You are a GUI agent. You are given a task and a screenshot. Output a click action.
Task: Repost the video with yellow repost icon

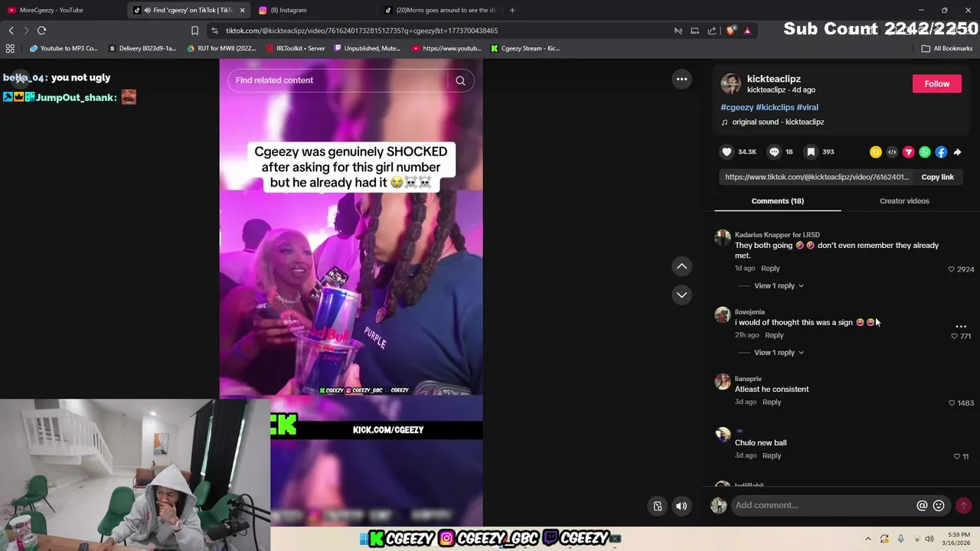876,152
